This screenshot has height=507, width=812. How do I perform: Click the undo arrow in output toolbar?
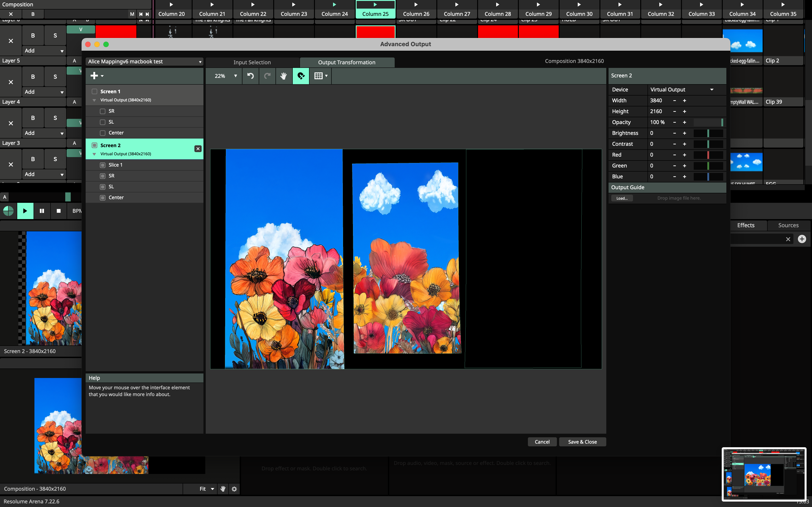250,76
